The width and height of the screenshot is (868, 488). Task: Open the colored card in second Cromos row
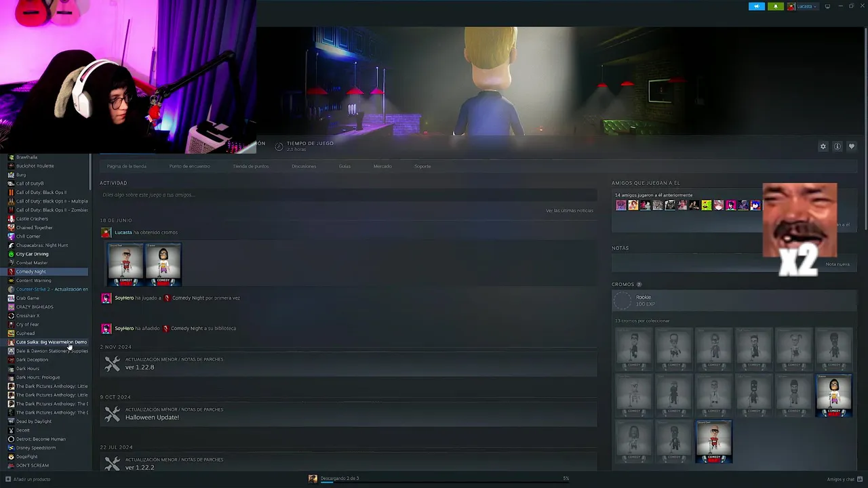point(834,394)
